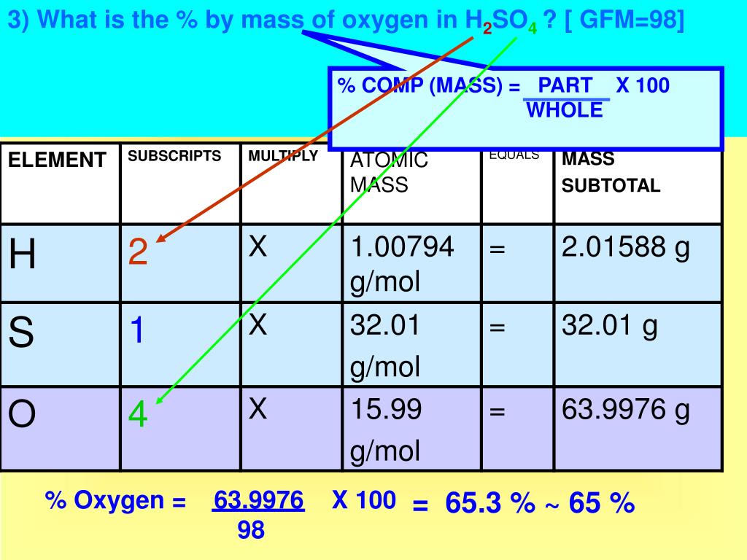Click the X multiply cell in H row
The image size is (747, 560).
pos(291,263)
